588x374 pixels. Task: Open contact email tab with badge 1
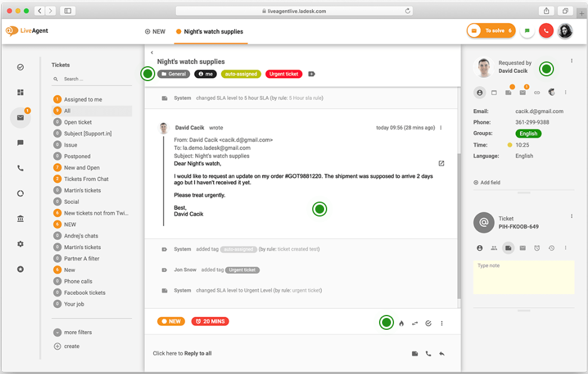tap(523, 93)
